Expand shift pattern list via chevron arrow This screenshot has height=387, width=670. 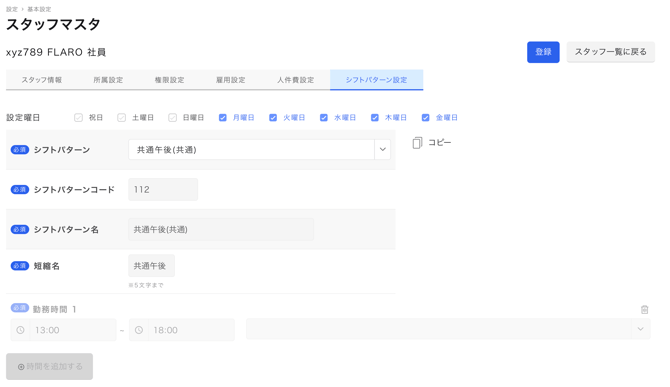click(382, 150)
